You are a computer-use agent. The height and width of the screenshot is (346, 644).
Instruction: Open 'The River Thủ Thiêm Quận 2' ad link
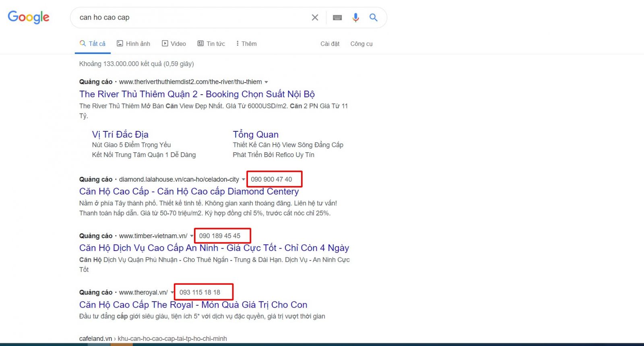coord(197,94)
